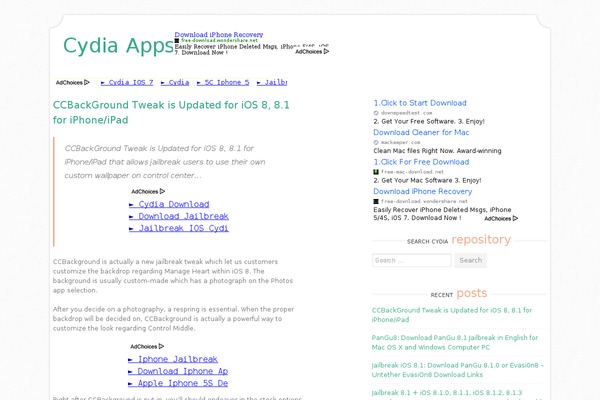
Task: Click the AdChoices icon in header ad
Action: tap(326, 51)
